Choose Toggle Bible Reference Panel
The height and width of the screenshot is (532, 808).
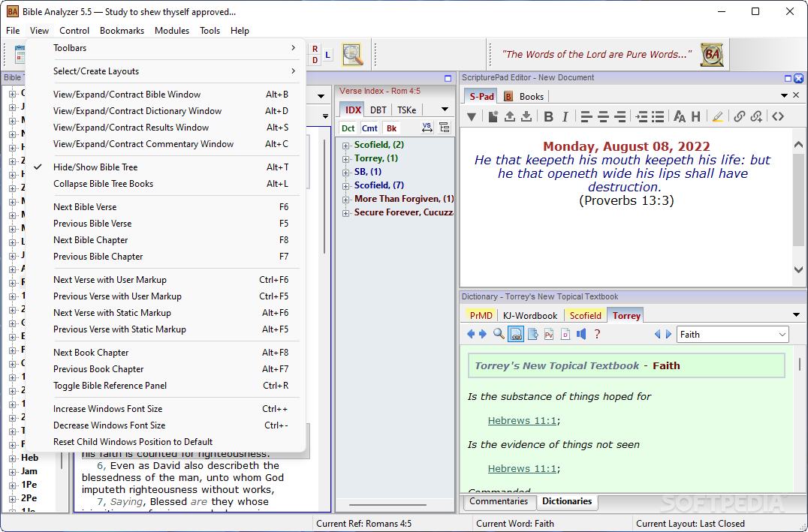tap(165, 386)
